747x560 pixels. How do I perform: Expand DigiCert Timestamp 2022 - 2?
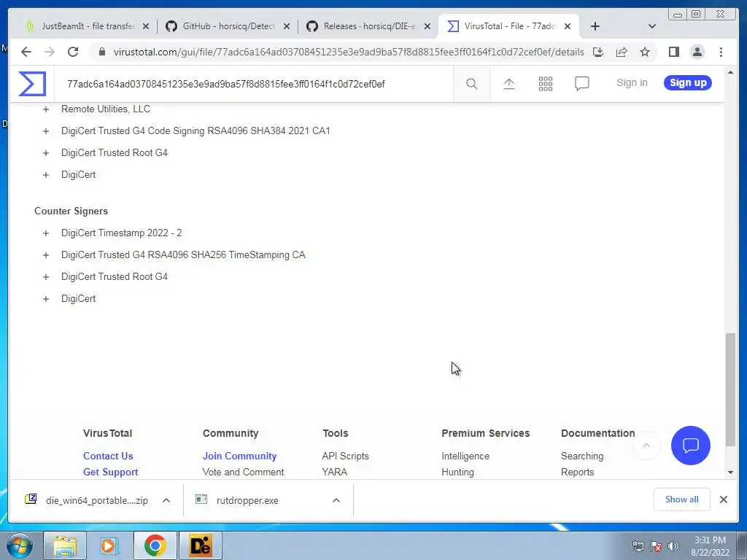(46, 233)
